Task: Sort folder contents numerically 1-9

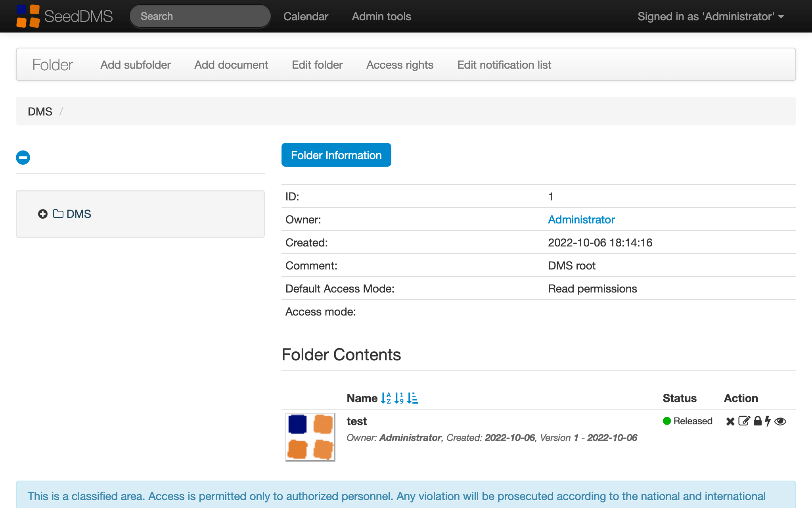Action: 399,398
